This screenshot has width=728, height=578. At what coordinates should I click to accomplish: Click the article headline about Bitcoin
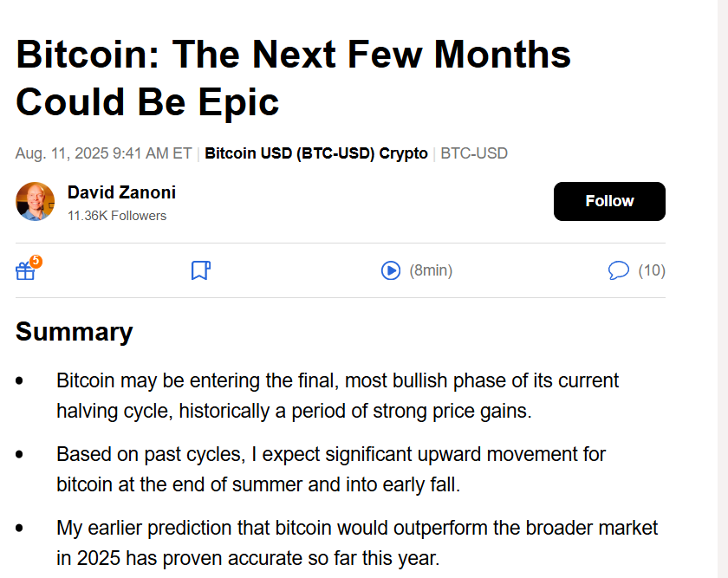(294, 77)
